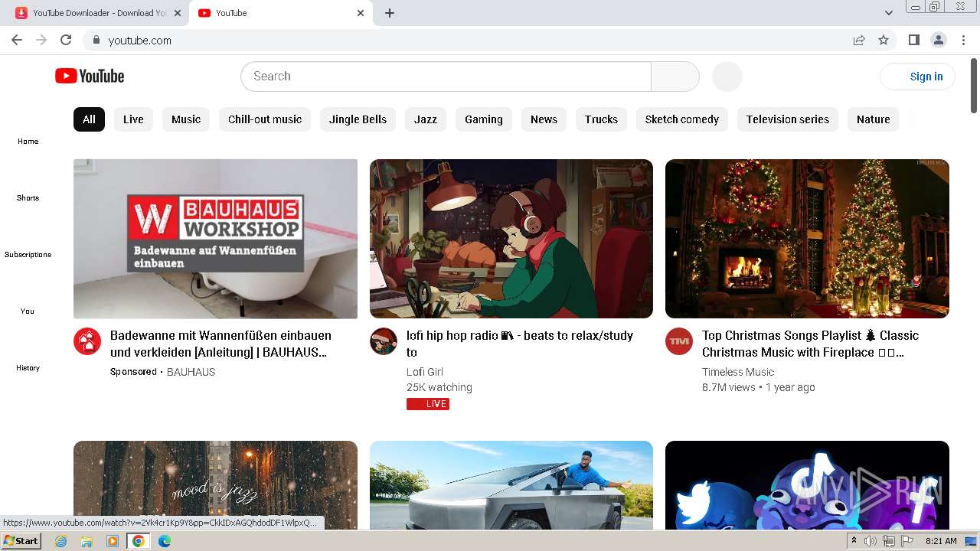Select the Sketch comedy chip
The image size is (980, 551).
tap(682, 119)
